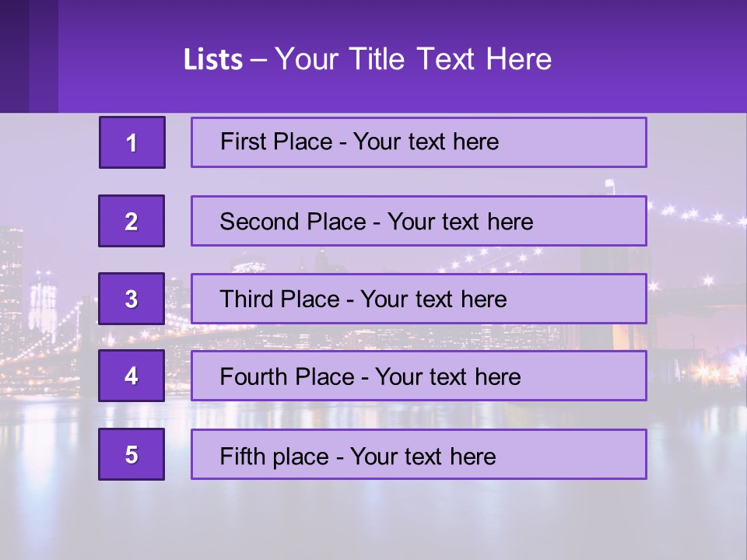Click the slide title text
This screenshot has width=747, height=560.
pos(367,59)
